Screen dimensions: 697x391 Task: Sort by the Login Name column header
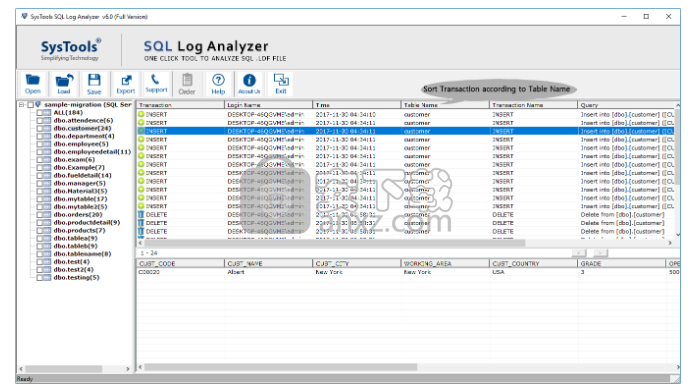point(268,105)
